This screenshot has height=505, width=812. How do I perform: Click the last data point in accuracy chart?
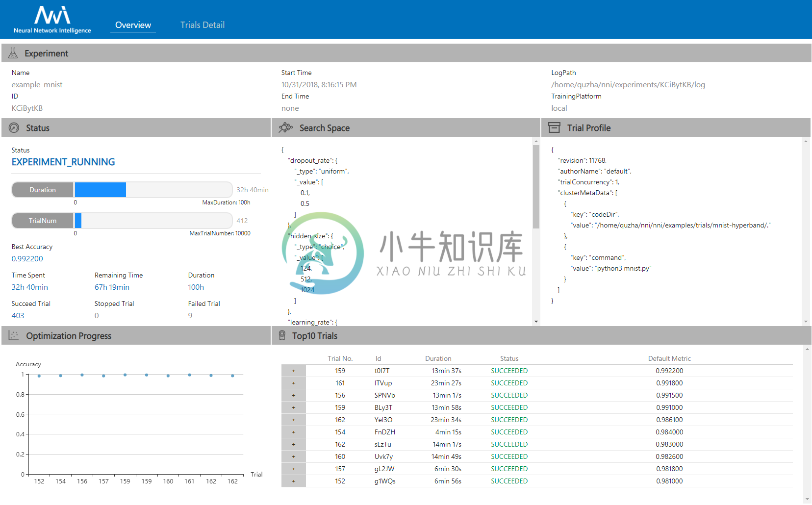(232, 376)
